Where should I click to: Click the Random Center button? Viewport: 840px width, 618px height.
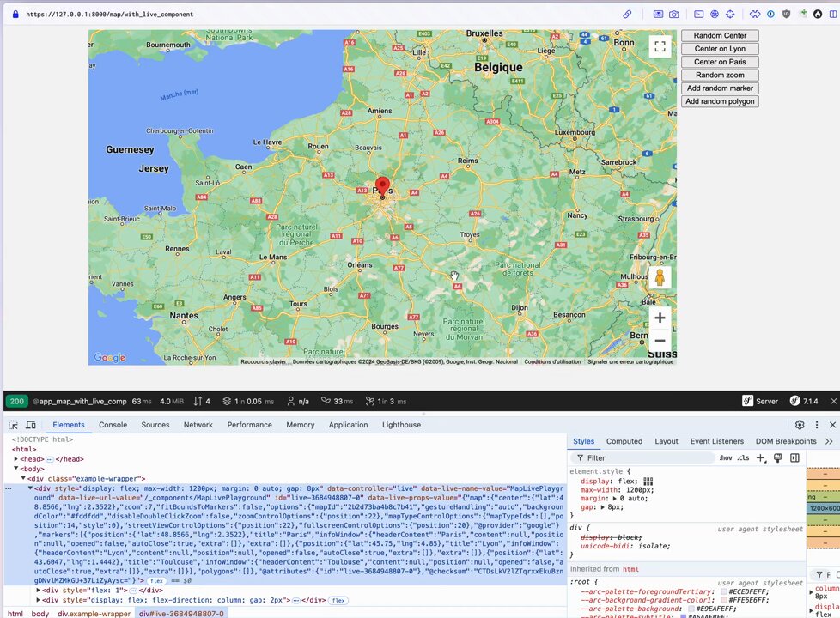pyautogui.click(x=720, y=35)
